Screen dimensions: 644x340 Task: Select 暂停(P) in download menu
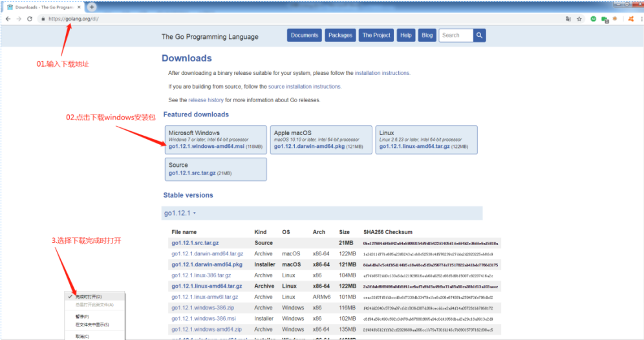(95, 317)
